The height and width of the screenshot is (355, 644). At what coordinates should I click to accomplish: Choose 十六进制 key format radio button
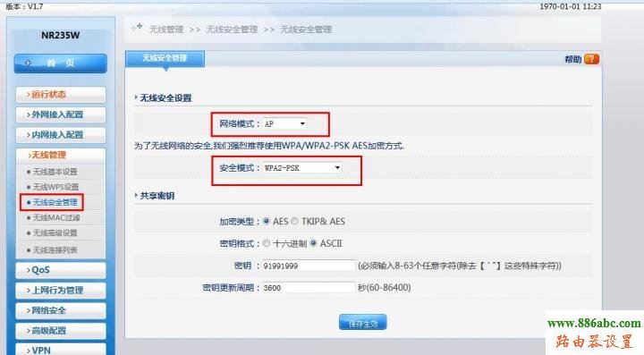coord(267,243)
